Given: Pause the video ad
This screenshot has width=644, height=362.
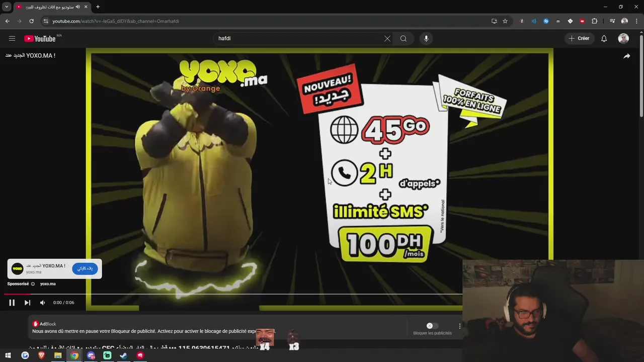Looking at the screenshot, I should click(x=12, y=302).
